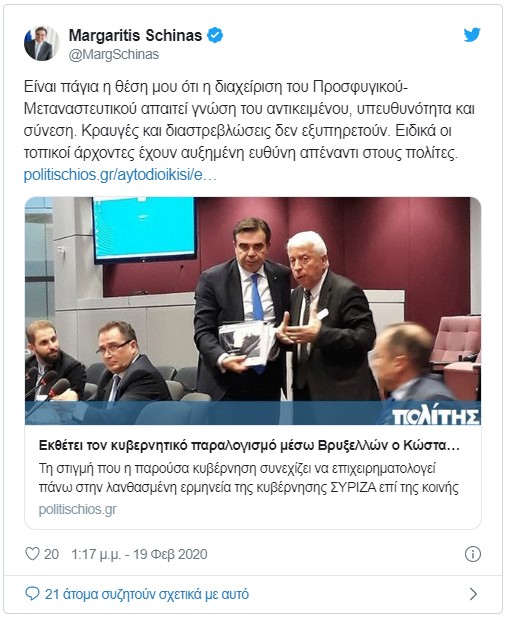Open the article card photo
Image resolution: width=507 pixels, height=621 pixels.
pyautogui.click(x=253, y=311)
